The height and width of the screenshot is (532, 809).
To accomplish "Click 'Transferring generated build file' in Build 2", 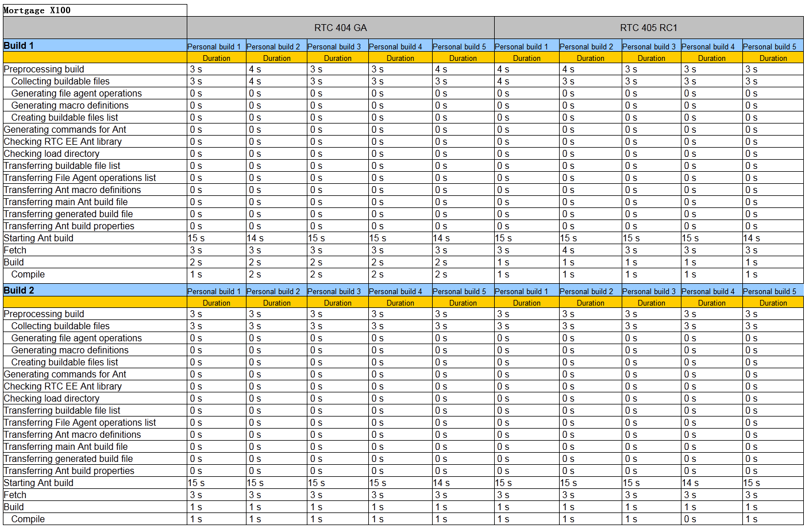I will coord(68,458).
